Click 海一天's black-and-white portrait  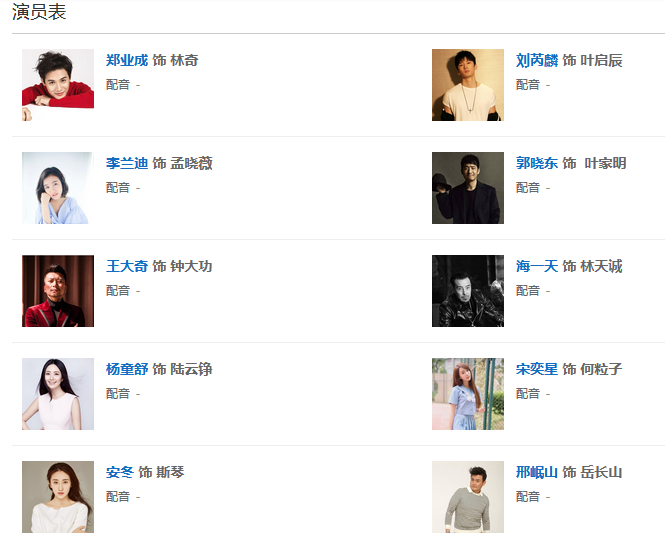468,291
